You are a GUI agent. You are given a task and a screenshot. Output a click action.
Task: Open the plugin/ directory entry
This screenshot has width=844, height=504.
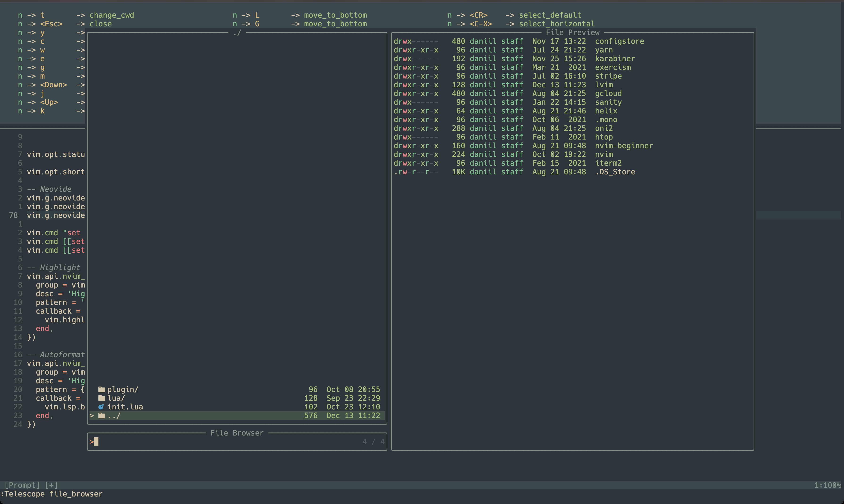(123, 389)
